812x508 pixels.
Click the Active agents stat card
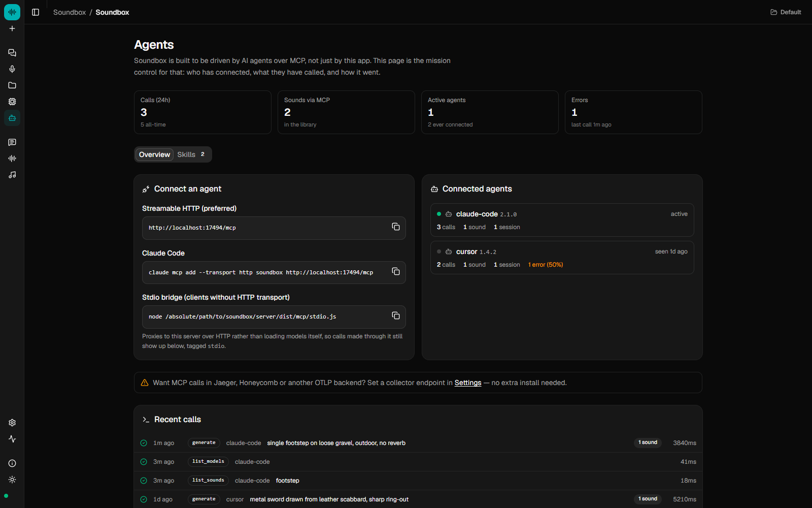(490, 112)
